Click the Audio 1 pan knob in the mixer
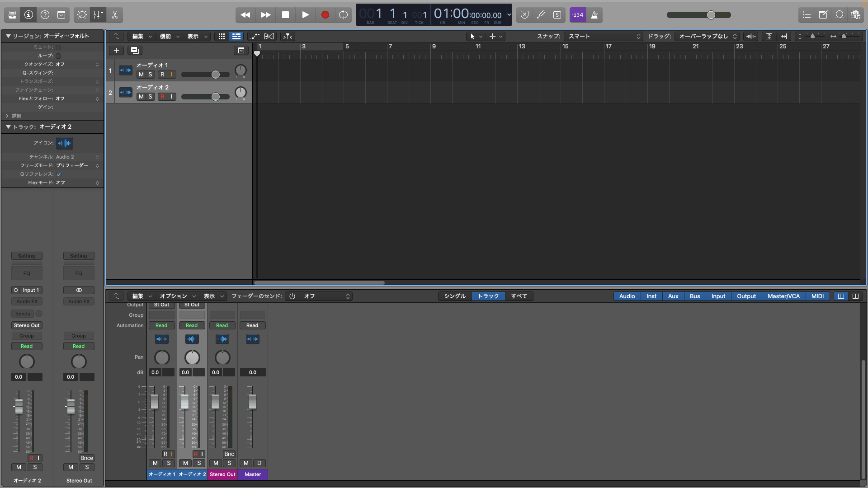The width and height of the screenshot is (868, 488). pyautogui.click(x=162, y=357)
